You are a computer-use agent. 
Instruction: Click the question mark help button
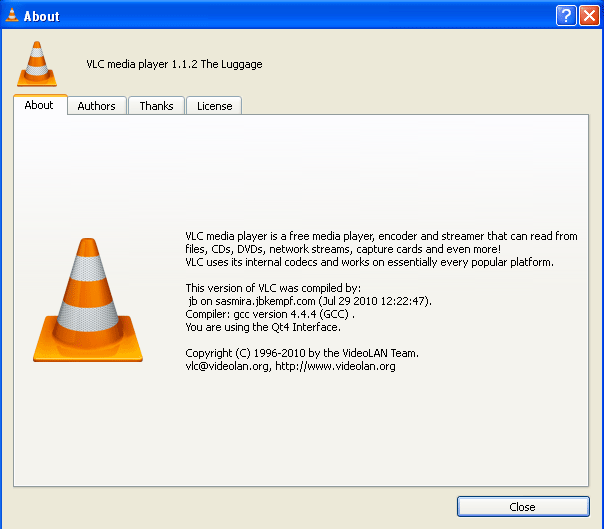566,16
